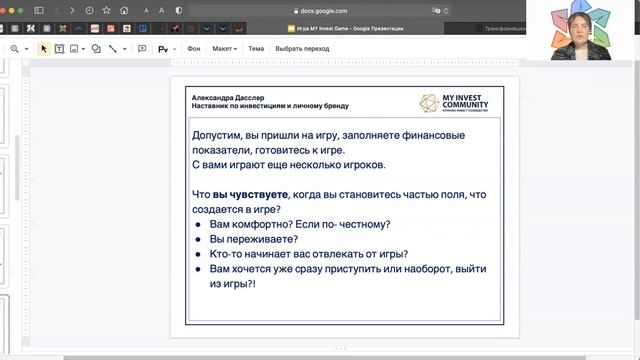Viewport: 640px width, 360px height.
Task: Click the translate icon in address bar
Action: (x=436, y=11)
